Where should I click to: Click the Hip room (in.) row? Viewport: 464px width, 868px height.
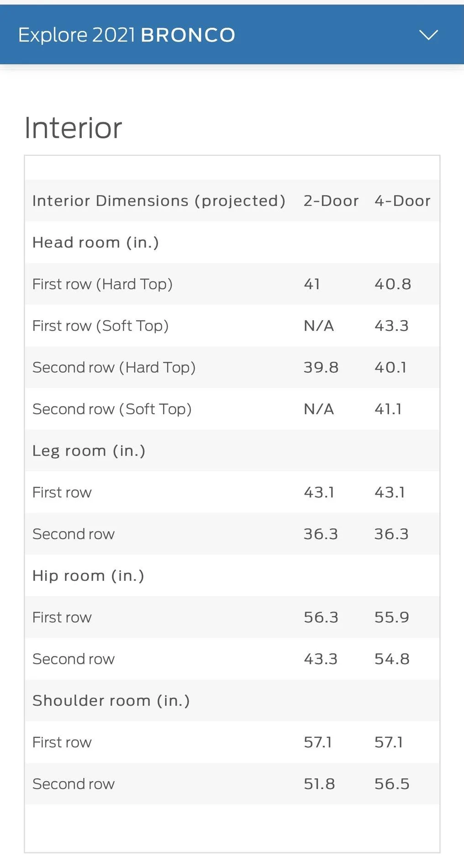232,576
